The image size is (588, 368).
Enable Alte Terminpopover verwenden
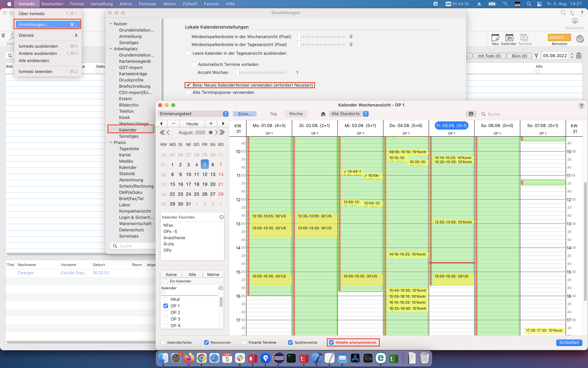click(x=188, y=92)
